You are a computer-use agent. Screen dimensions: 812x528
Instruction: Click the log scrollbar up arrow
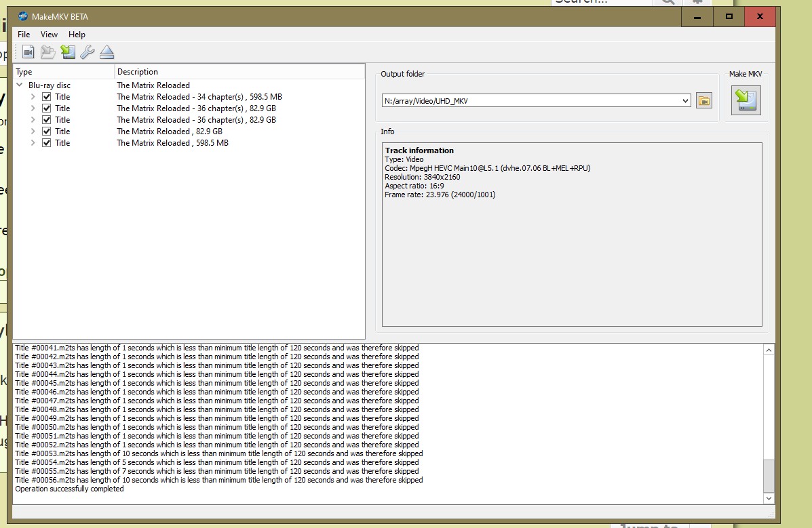pyautogui.click(x=769, y=350)
